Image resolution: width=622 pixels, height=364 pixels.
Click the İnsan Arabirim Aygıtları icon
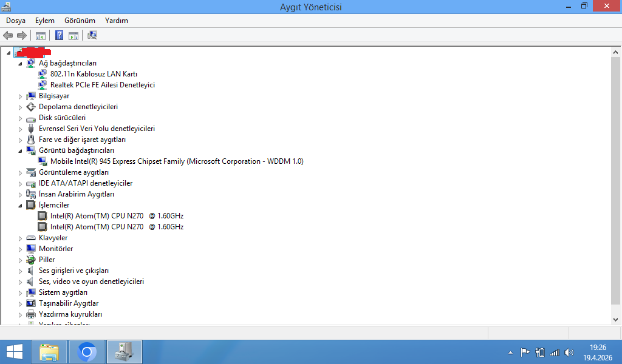point(31,194)
